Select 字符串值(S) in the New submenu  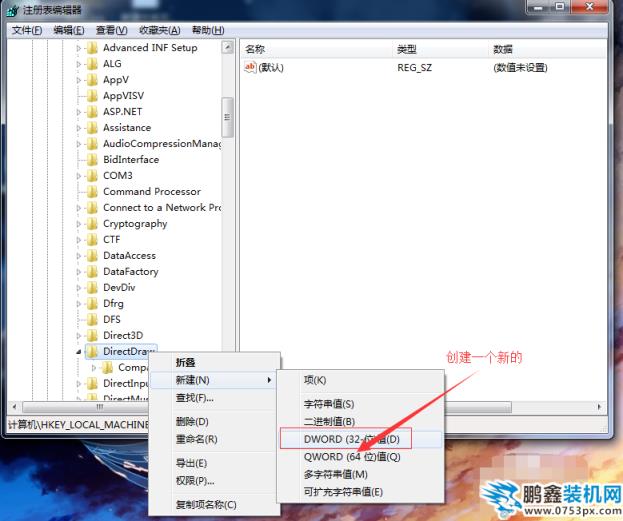point(360,404)
